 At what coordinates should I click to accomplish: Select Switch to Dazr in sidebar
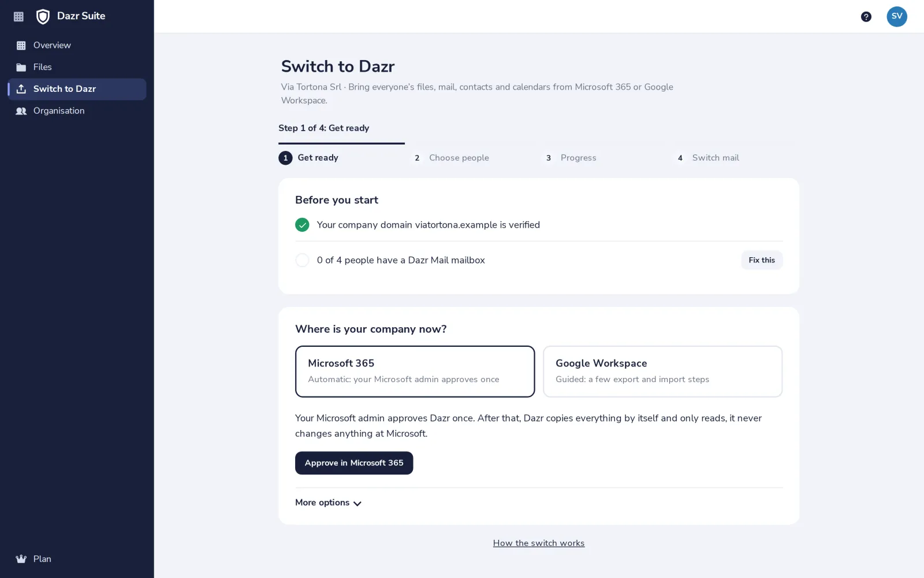point(77,89)
